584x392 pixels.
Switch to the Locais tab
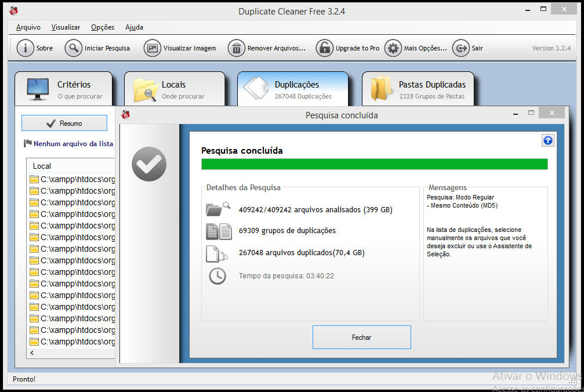click(175, 89)
